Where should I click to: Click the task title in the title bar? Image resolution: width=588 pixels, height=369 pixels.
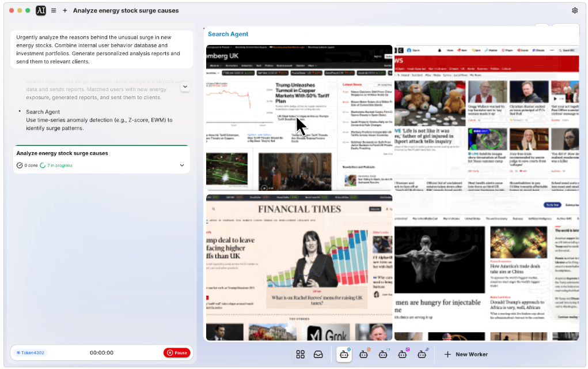pos(126,10)
